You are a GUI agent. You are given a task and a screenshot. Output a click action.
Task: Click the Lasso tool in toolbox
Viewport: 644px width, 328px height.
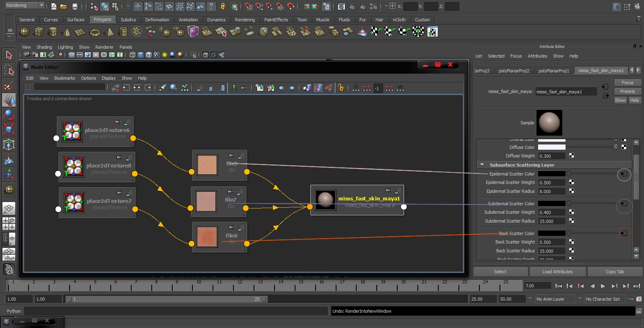(9, 70)
